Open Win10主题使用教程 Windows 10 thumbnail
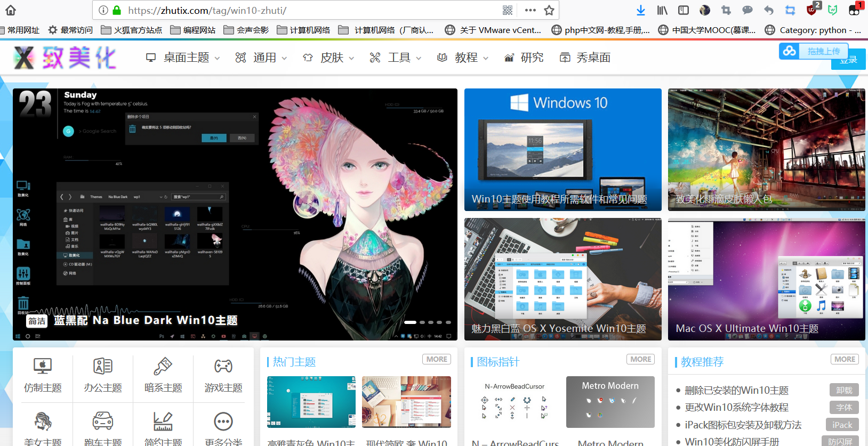 (x=563, y=150)
